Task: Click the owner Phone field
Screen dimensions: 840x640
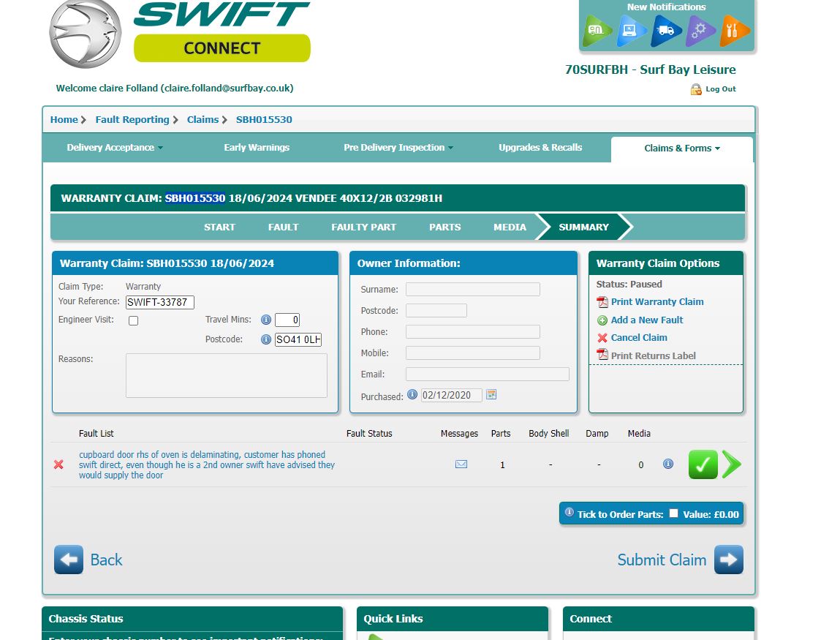Action: (472, 332)
